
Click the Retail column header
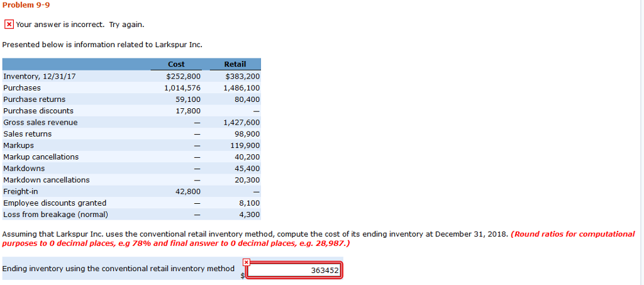[235, 64]
